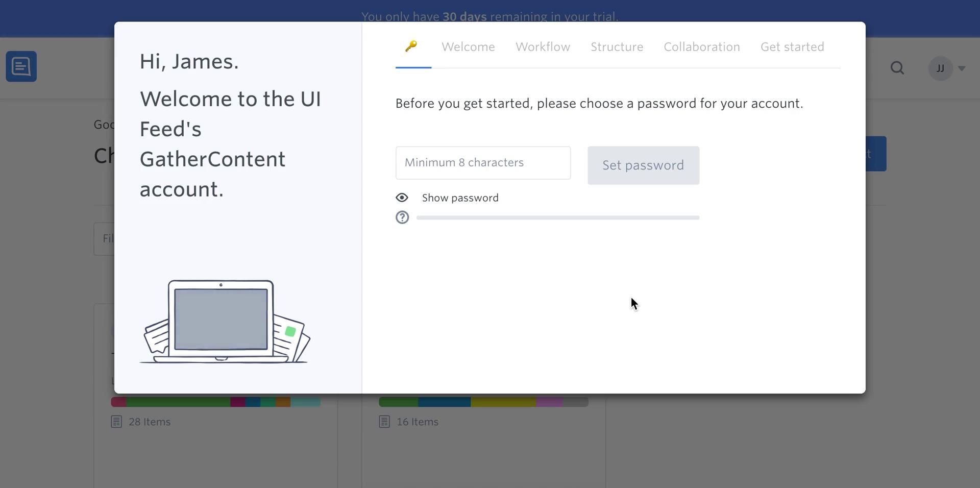The image size is (980, 488).
Task: Click the GatherContent logo icon
Action: pos(21,66)
